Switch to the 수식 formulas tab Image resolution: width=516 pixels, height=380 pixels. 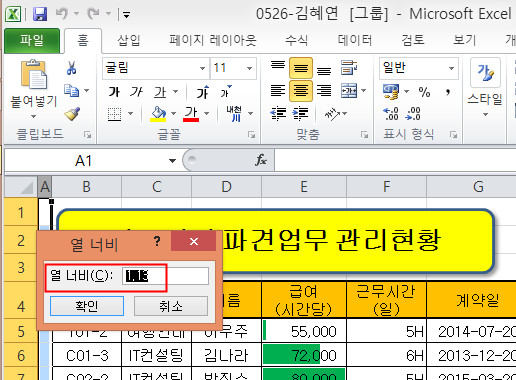296,41
